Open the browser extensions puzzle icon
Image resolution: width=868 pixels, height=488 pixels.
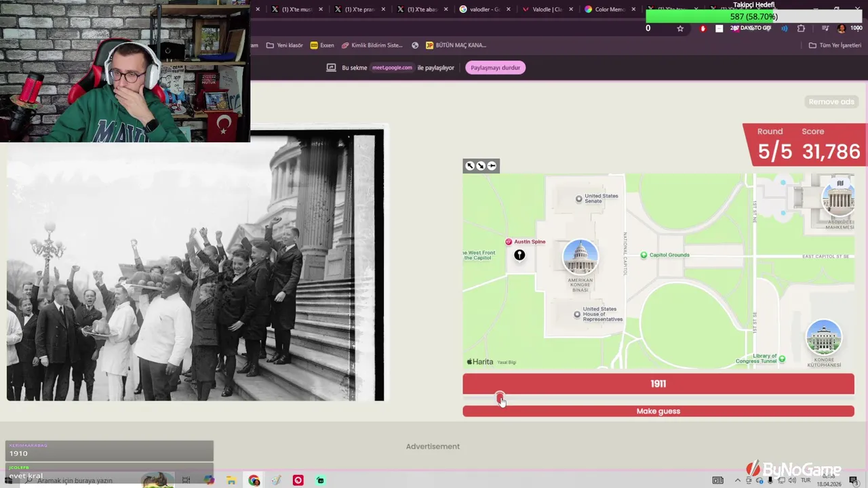click(802, 28)
